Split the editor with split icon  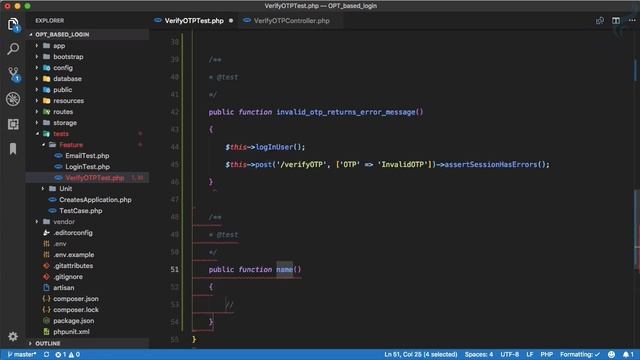coord(616,20)
